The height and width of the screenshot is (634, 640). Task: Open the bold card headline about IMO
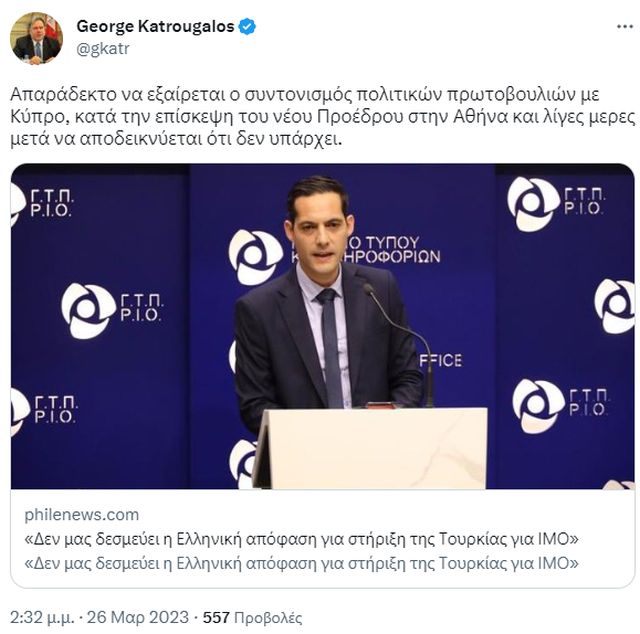(x=301, y=539)
